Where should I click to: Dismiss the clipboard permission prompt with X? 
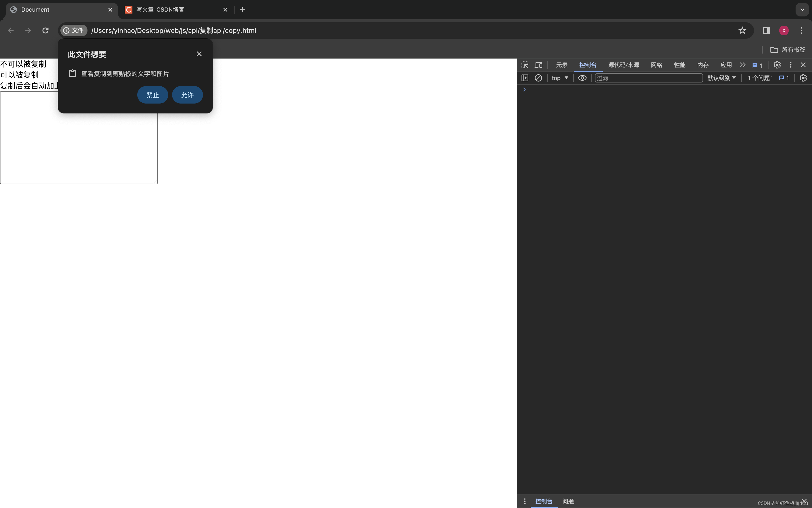tap(199, 54)
